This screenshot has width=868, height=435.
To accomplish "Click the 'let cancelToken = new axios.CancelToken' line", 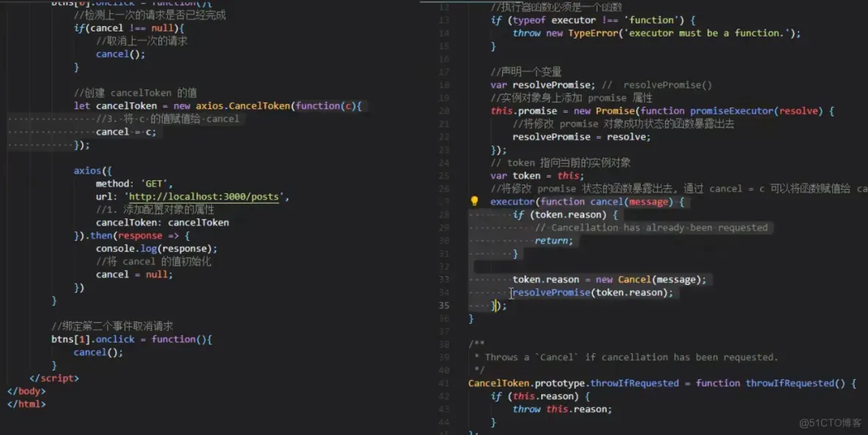I will pyautogui.click(x=218, y=105).
